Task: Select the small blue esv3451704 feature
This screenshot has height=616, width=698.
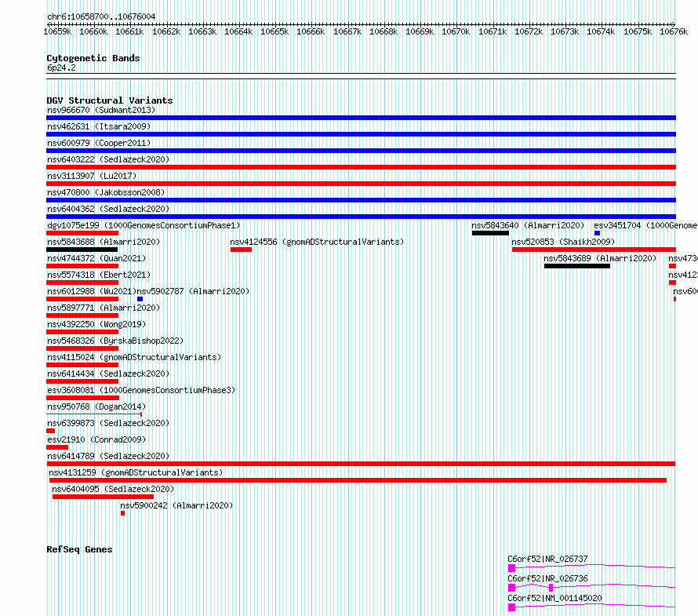Action: click(x=597, y=233)
